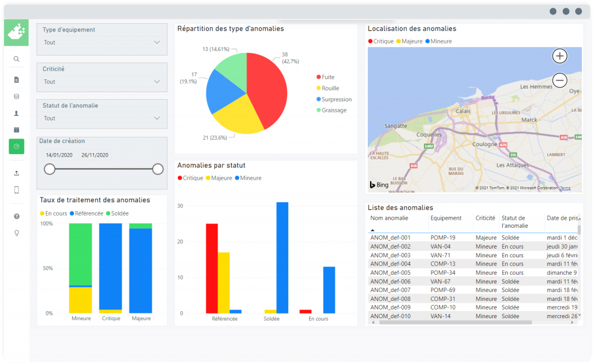This screenshot has width=594, height=364.
Task: Click the left handle of date slider
Action: click(50, 169)
